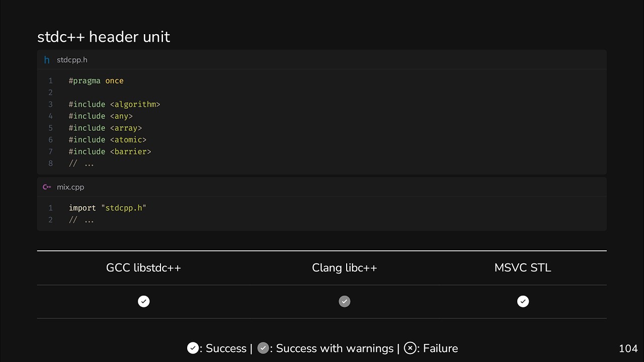
Task: Click the GCC libstdc++ column header
Action: coord(143,267)
